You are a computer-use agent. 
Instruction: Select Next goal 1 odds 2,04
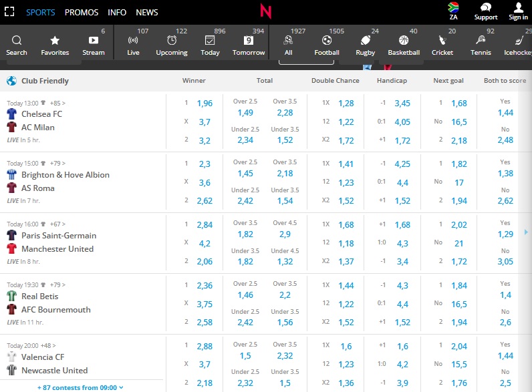pyautogui.click(x=459, y=346)
